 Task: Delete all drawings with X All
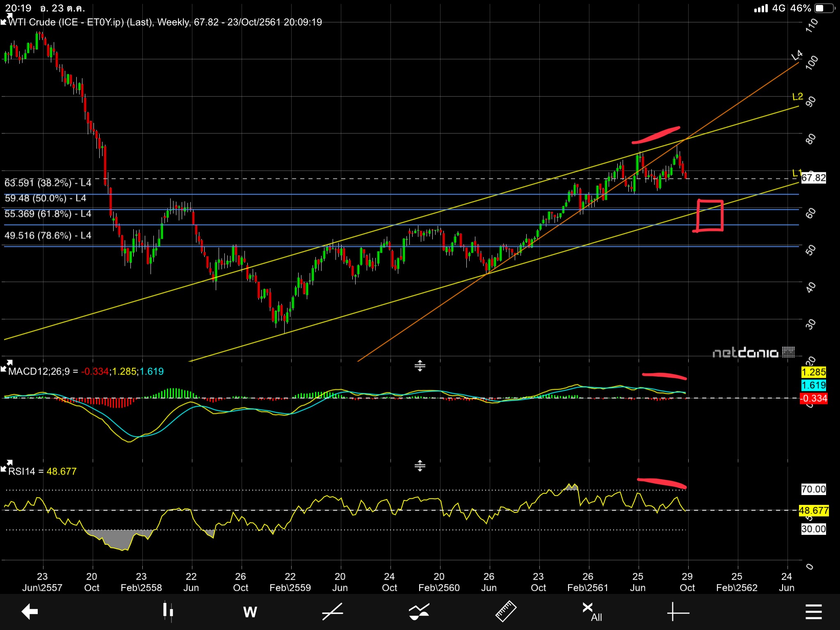[592, 612]
